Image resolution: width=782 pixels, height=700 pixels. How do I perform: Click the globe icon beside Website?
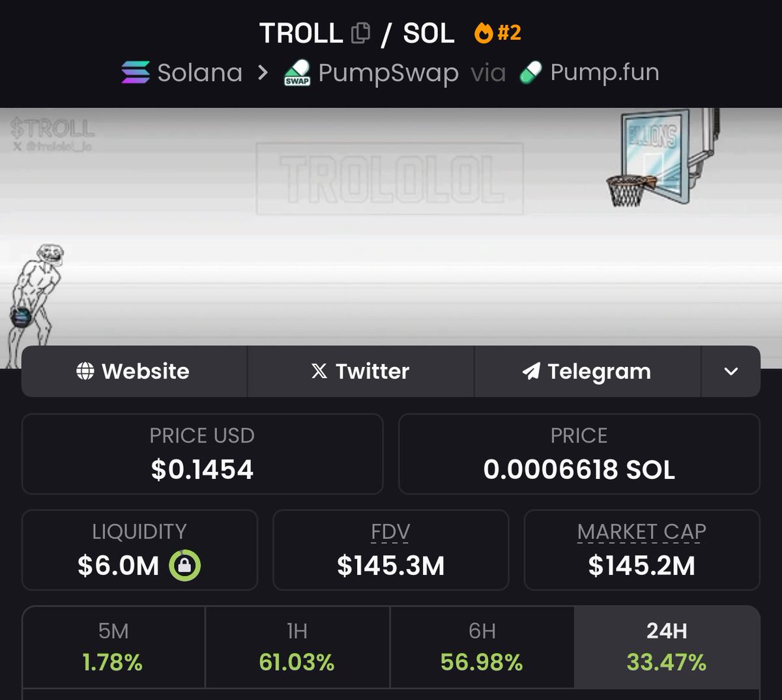tap(85, 371)
